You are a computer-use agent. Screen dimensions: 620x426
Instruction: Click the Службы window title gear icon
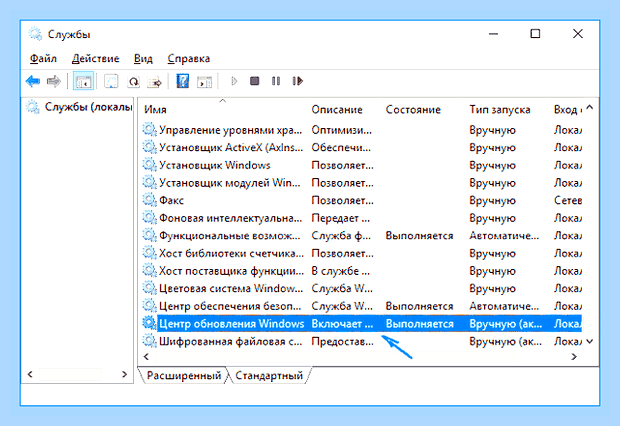pos(35,34)
